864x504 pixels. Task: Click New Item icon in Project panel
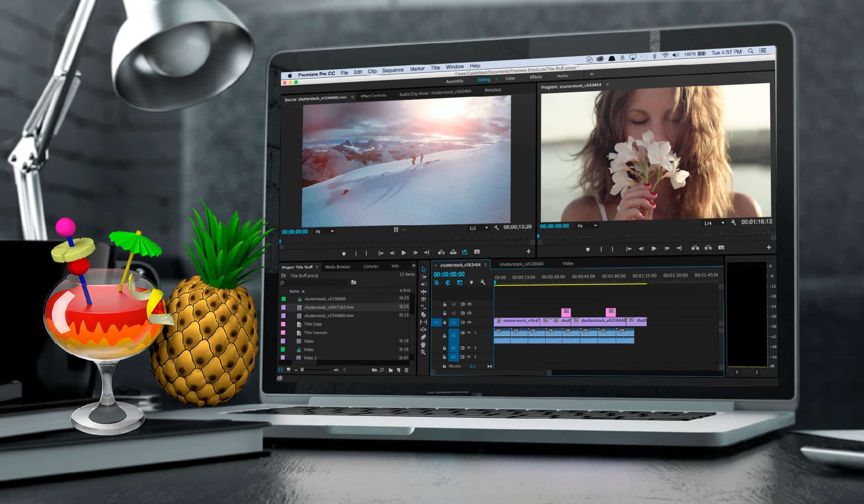(x=398, y=370)
